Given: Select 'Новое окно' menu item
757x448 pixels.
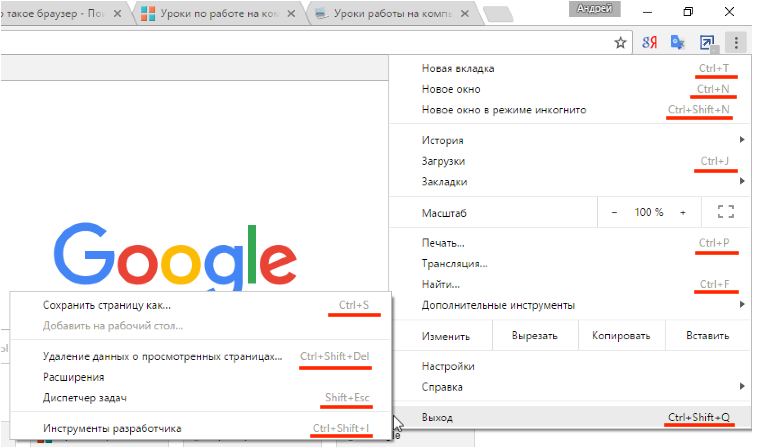Looking at the screenshot, I should coord(570,89).
